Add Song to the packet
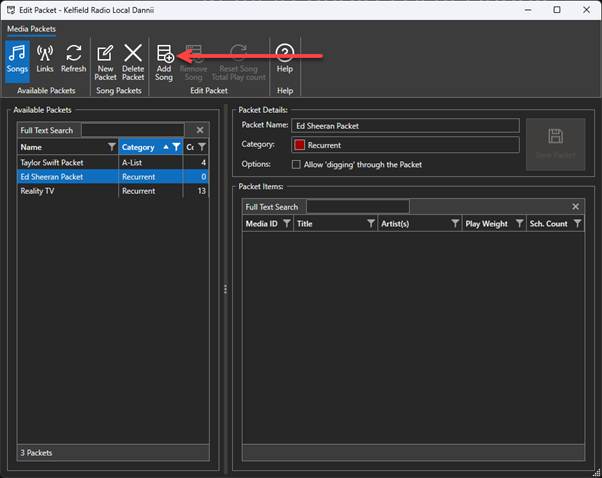Viewport: 602px width, 478px height. tap(164, 62)
